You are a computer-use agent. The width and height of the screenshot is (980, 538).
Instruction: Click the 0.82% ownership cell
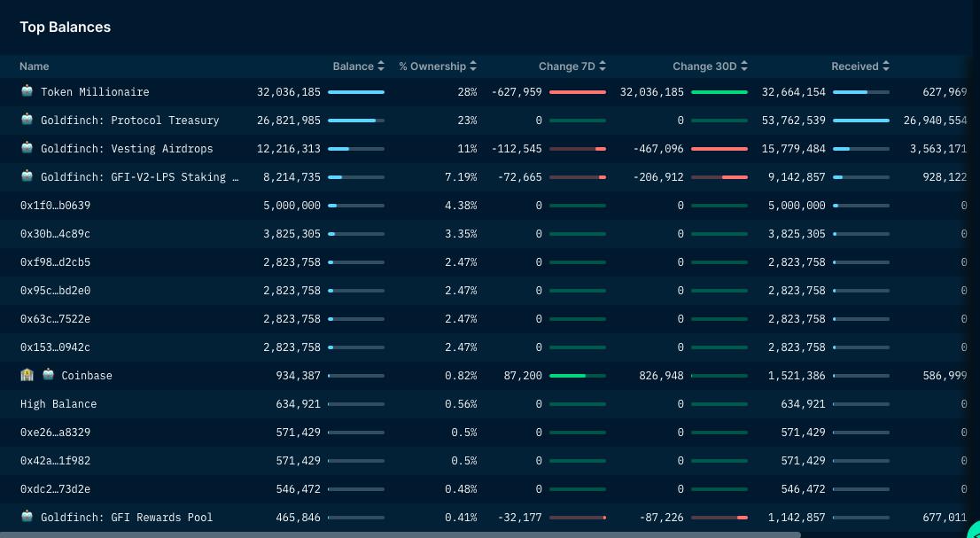coord(461,376)
